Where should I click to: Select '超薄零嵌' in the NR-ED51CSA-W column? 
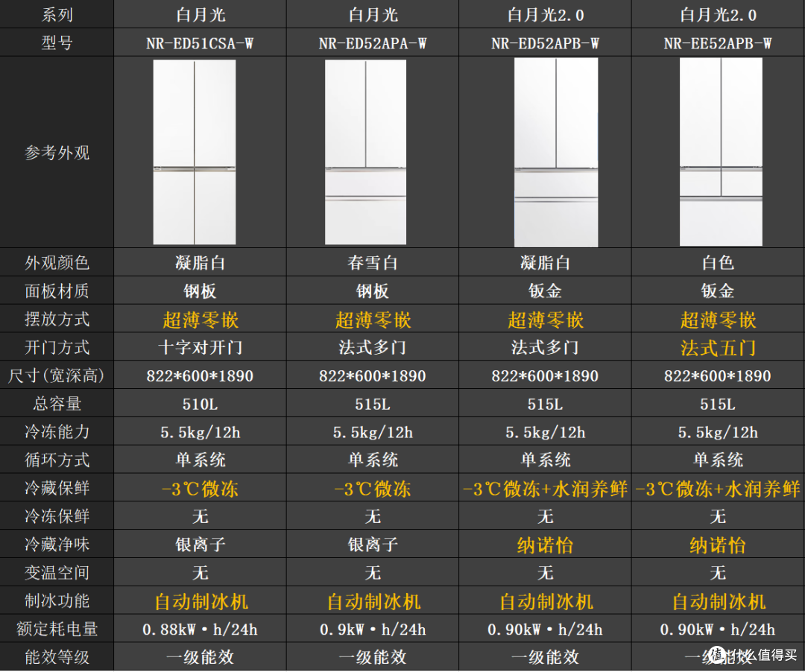201,320
